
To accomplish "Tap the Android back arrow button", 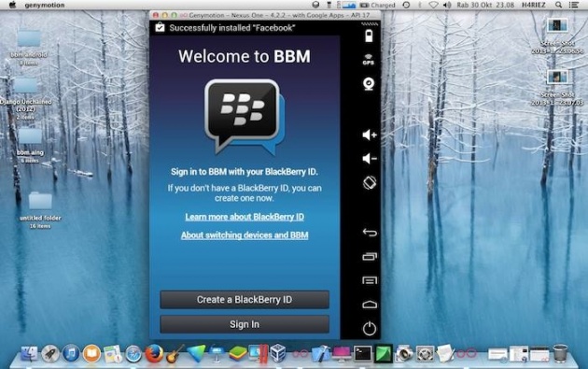I will (x=370, y=233).
